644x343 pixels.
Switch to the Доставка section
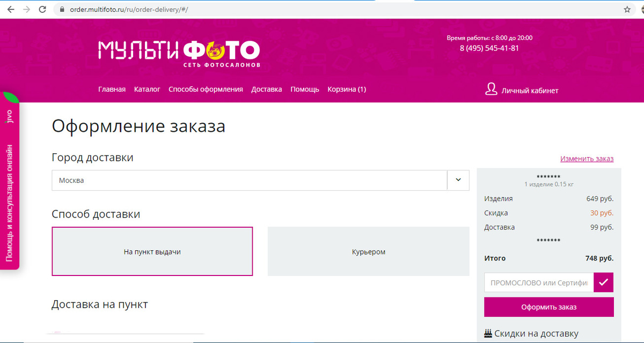tap(267, 89)
